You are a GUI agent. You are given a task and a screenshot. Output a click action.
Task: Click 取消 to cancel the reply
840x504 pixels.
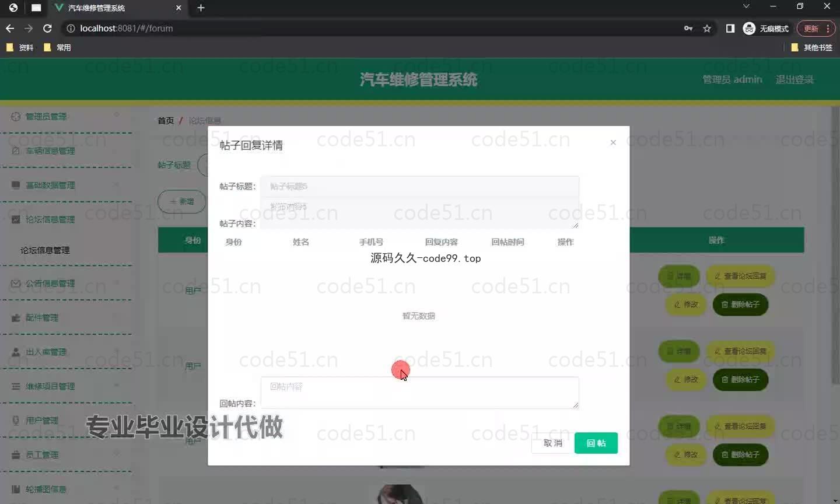pyautogui.click(x=553, y=443)
